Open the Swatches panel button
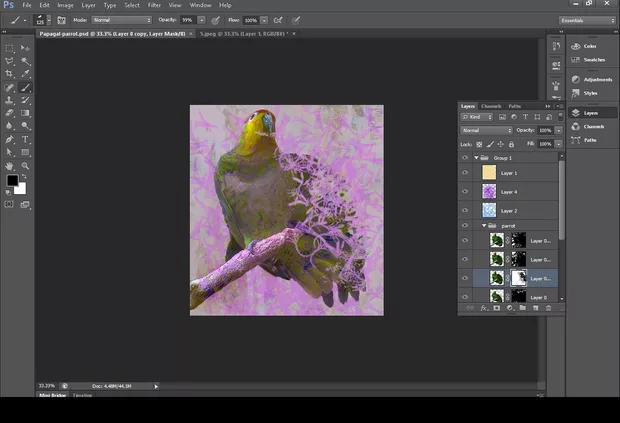The width and height of the screenshot is (620, 423). coord(590,59)
